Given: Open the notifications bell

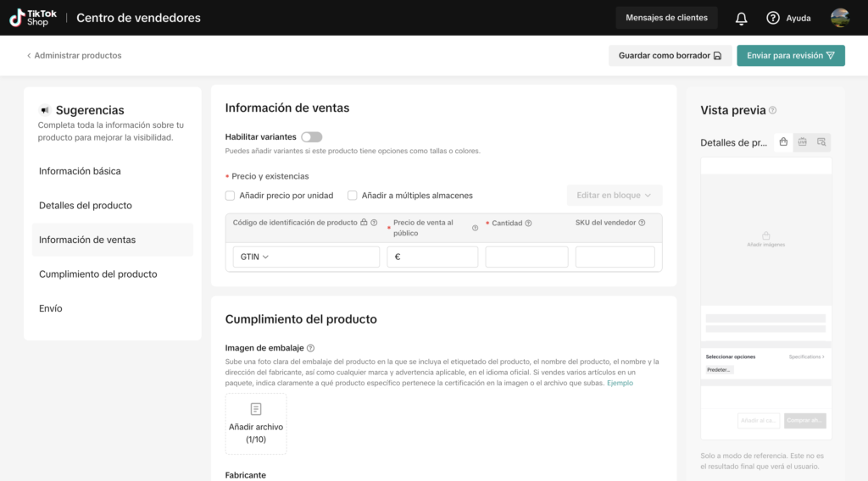Looking at the screenshot, I should pos(741,18).
